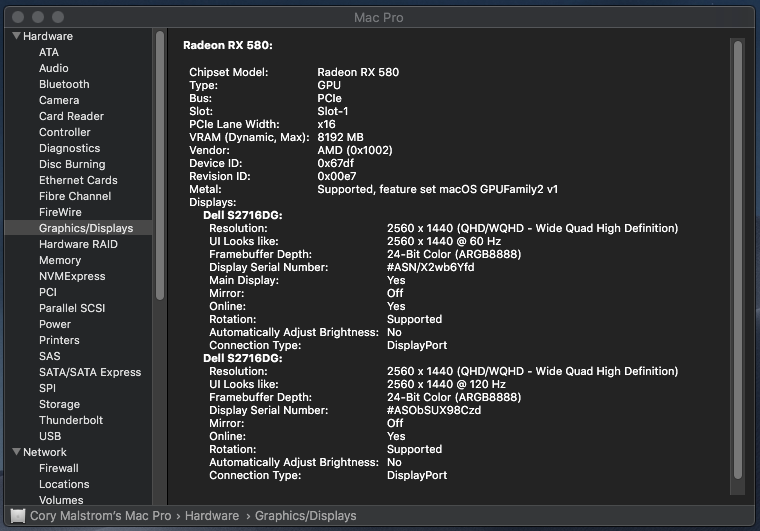Open SATA/SATA Express entry
760x531 pixels.
[90, 372]
